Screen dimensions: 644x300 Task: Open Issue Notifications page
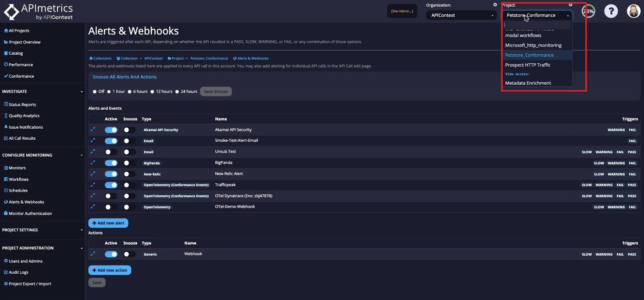point(23,127)
